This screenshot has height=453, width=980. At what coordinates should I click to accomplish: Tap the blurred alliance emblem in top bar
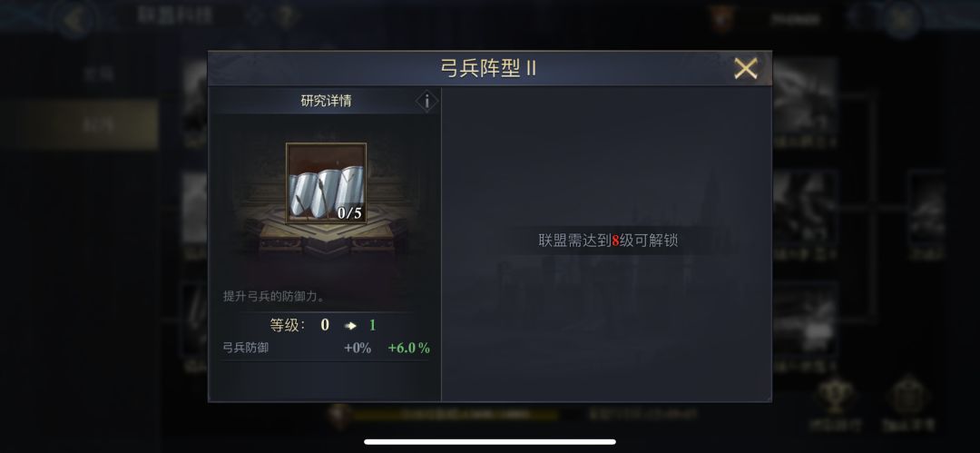tap(724, 19)
